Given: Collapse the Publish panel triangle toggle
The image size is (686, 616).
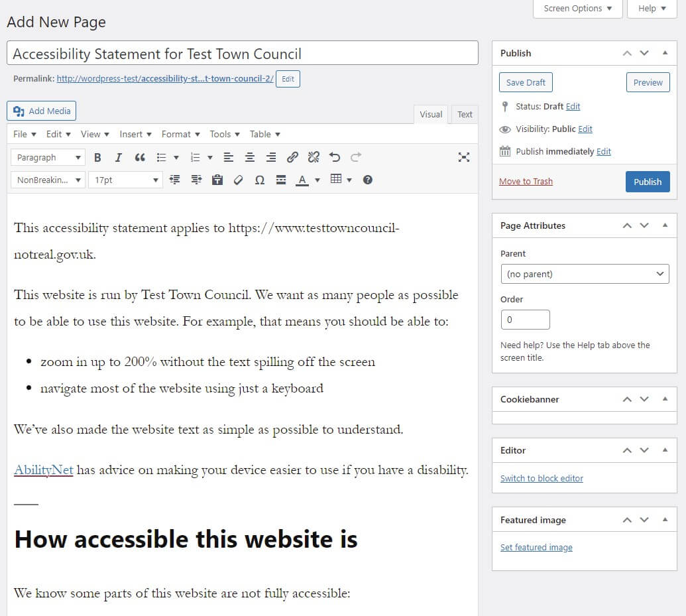Looking at the screenshot, I should (665, 53).
